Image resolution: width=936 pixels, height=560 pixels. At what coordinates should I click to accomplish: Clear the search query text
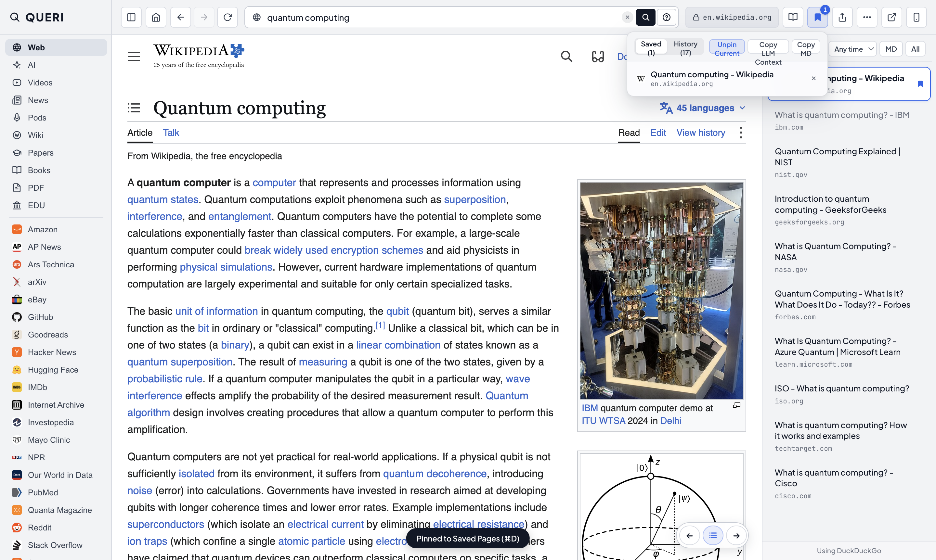627,17
